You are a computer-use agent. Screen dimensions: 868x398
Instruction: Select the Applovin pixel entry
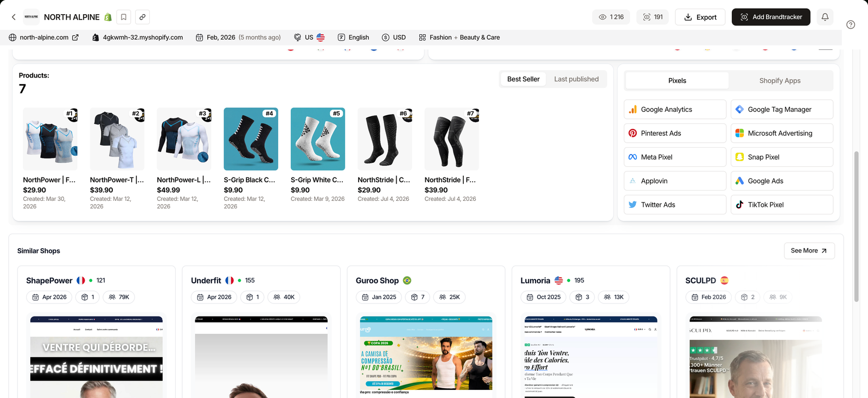pos(675,181)
